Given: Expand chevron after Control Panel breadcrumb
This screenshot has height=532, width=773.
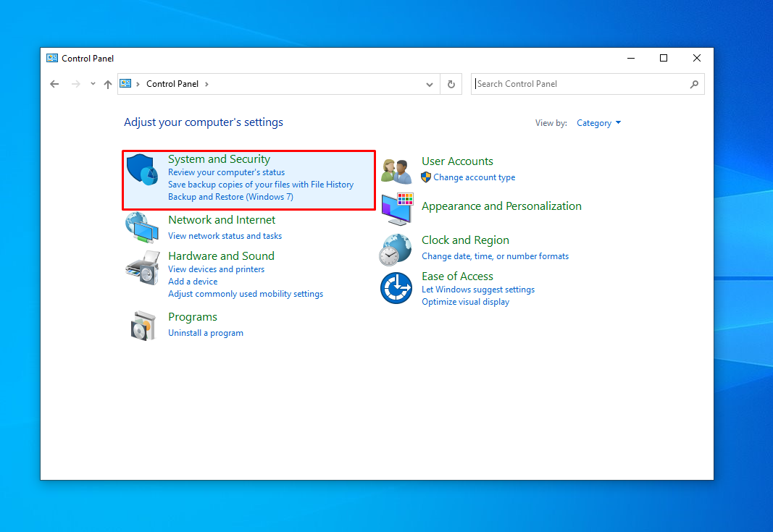Looking at the screenshot, I should click(206, 84).
